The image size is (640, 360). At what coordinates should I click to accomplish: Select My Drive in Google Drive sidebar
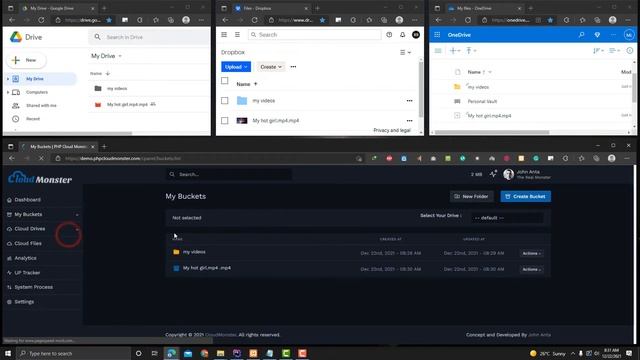pyautogui.click(x=40, y=79)
